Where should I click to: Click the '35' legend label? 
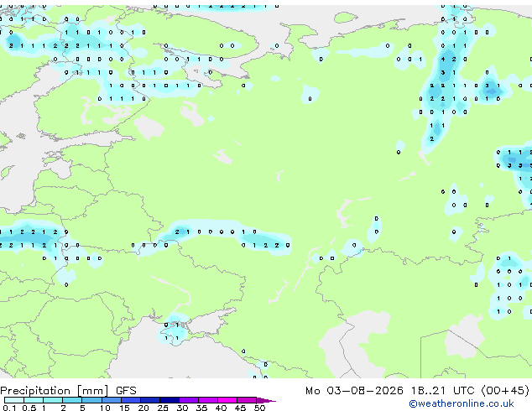click(x=201, y=408)
